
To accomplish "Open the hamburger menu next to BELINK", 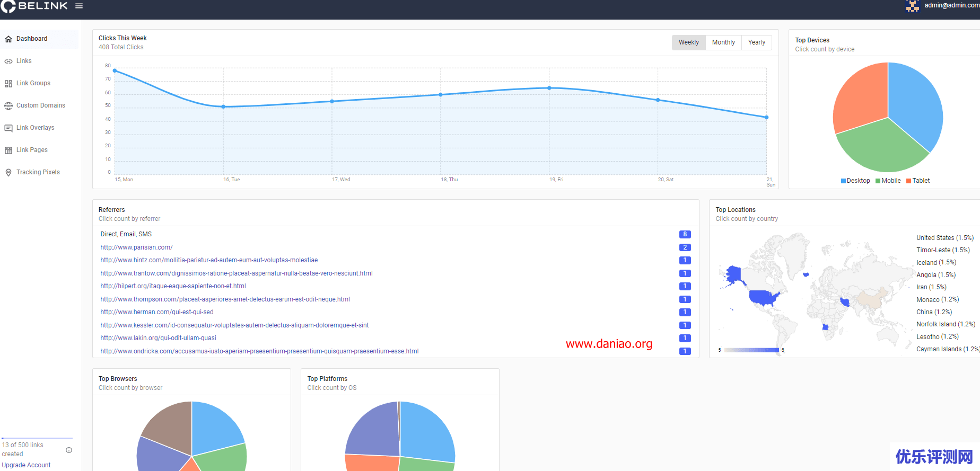I will coord(79,6).
